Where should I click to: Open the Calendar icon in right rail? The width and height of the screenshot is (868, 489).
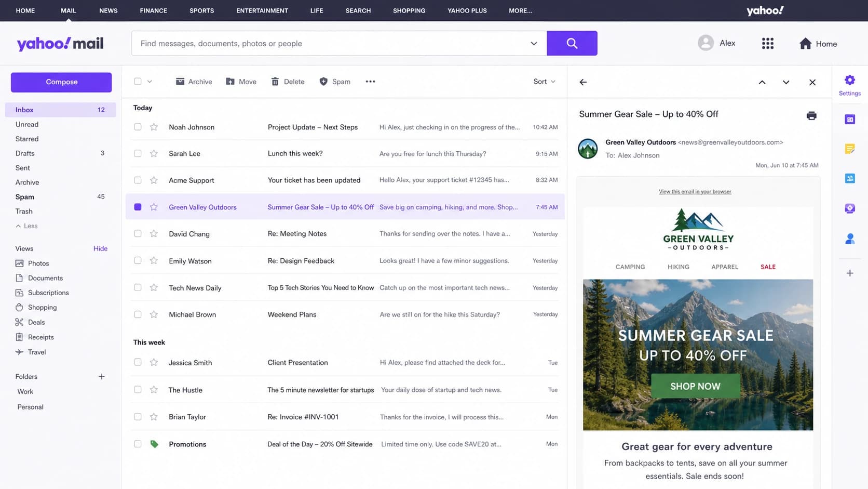point(850,120)
